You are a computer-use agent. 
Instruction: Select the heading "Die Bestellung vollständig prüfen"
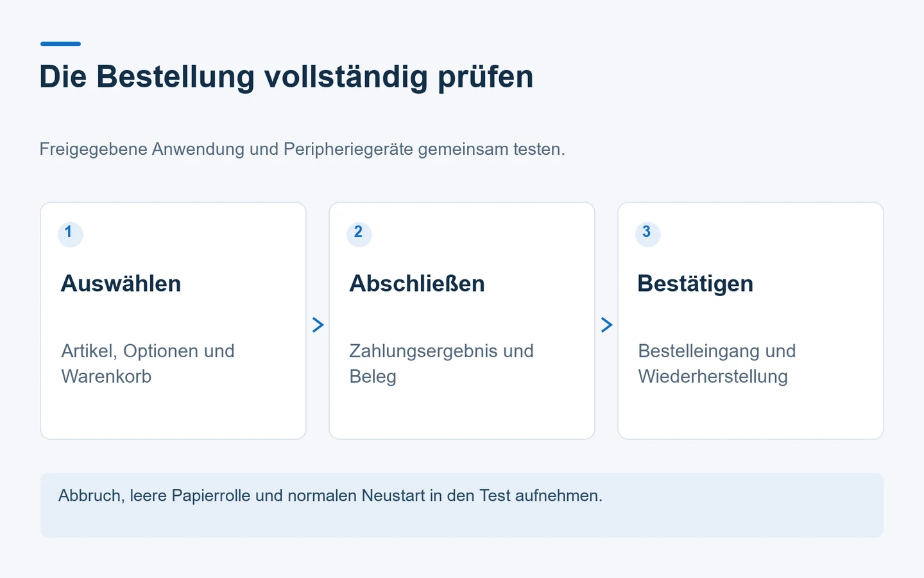click(286, 76)
